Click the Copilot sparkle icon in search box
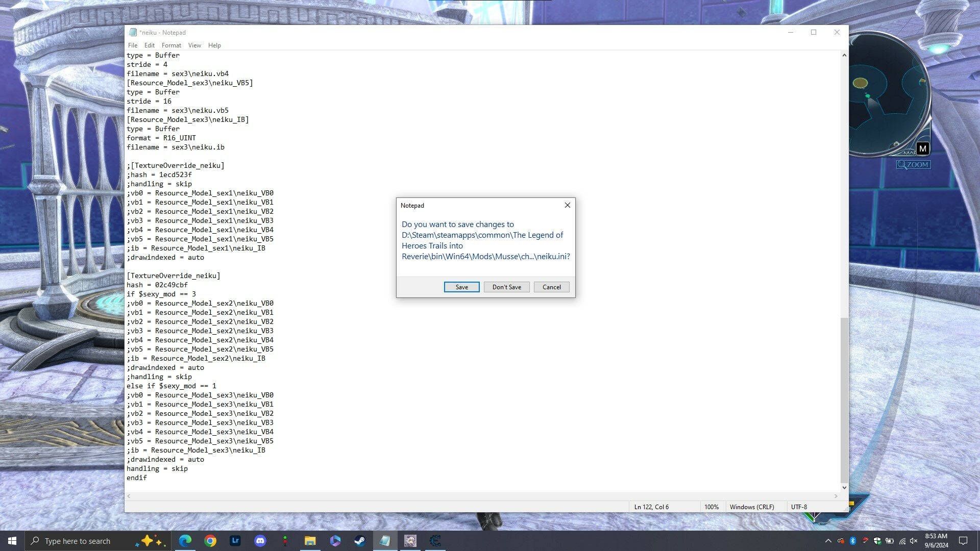The height and width of the screenshot is (551, 980). point(149,541)
